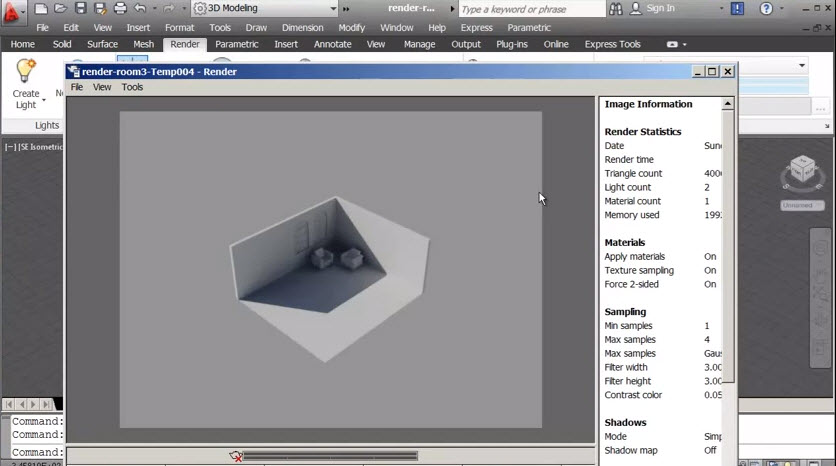Viewport: 836px width, 466px height.
Task: Open the File menu in Render window
Action: (77, 87)
